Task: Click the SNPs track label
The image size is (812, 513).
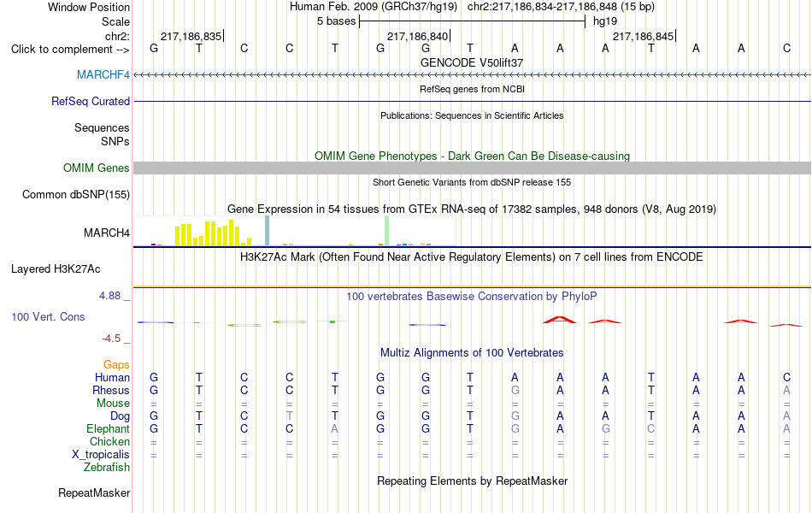Action: click(115, 141)
